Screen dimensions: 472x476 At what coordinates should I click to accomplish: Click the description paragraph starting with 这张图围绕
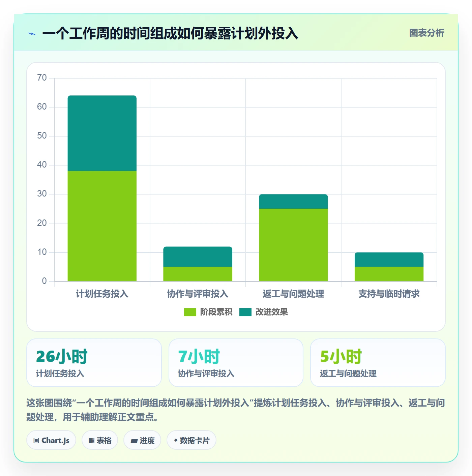[x=236, y=410]
